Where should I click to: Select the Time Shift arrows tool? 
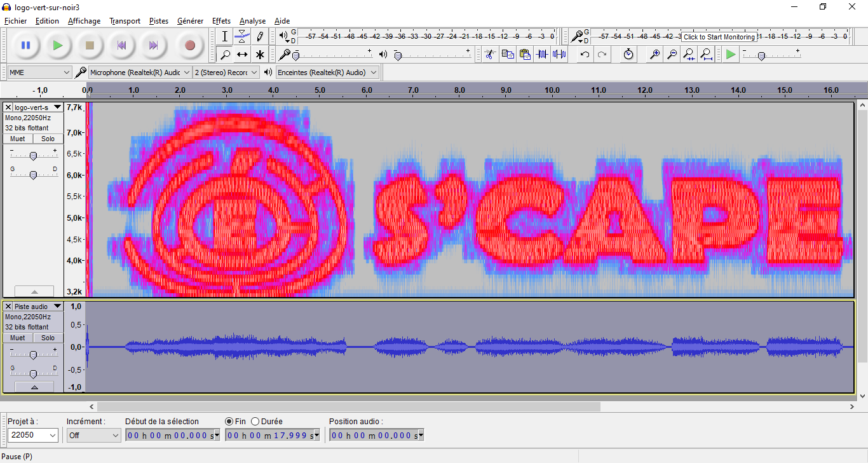click(x=242, y=54)
